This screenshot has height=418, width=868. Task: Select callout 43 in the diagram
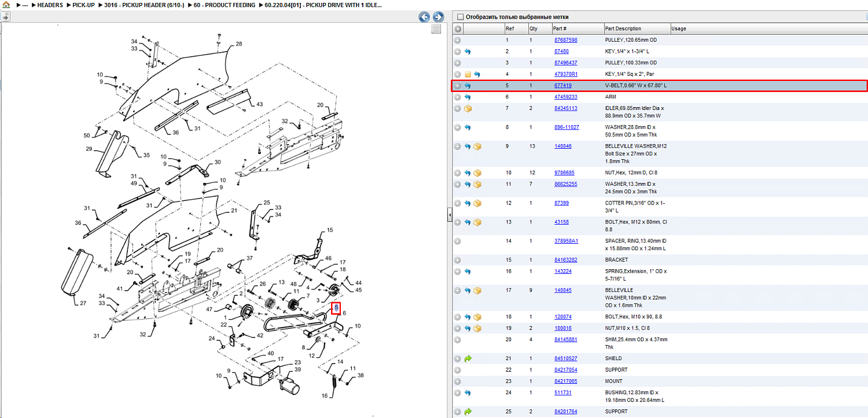pyautogui.click(x=259, y=104)
